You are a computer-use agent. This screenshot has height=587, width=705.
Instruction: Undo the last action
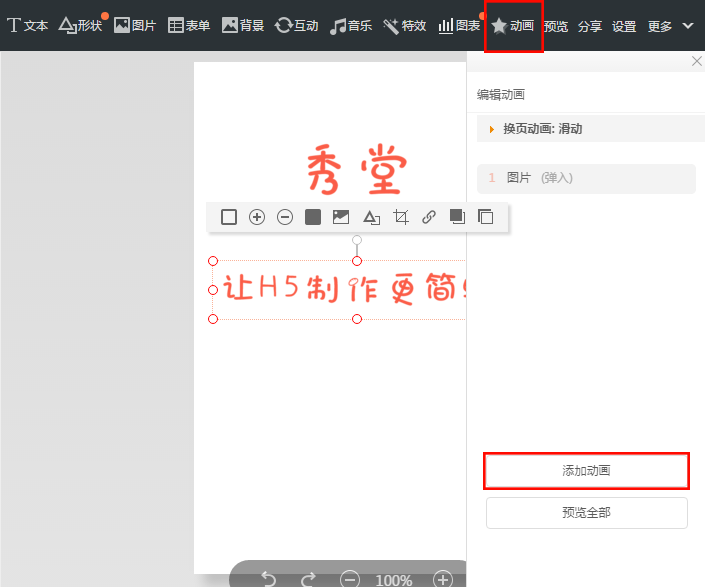pos(268,579)
